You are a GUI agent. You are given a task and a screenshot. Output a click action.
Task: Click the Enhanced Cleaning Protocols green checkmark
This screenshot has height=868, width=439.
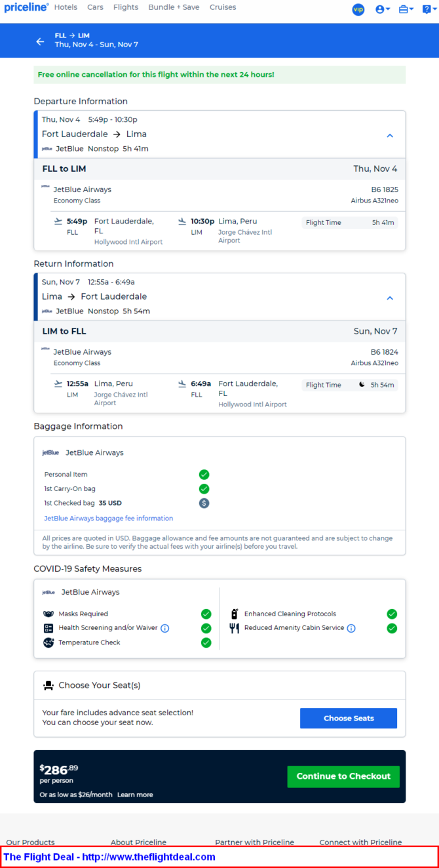(392, 614)
